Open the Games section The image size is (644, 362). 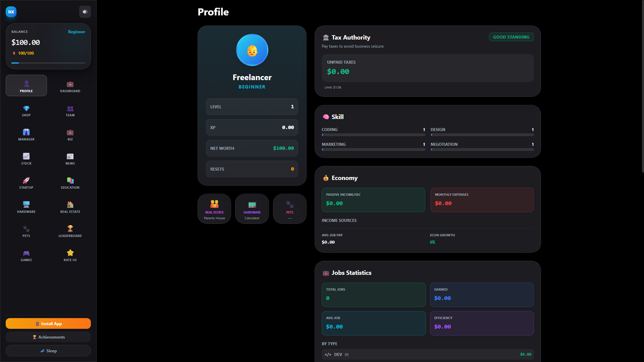click(x=26, y=255)
